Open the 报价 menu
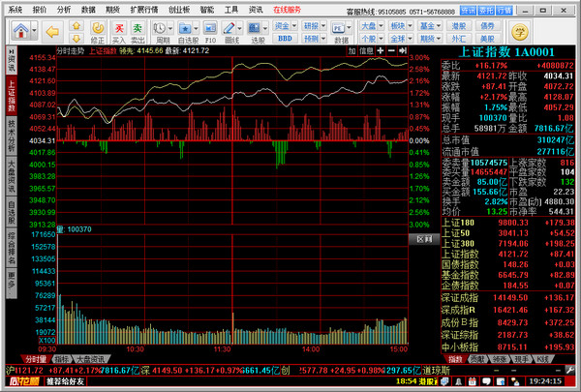Viewport: 581px width, 392px height. coord(40,10)
